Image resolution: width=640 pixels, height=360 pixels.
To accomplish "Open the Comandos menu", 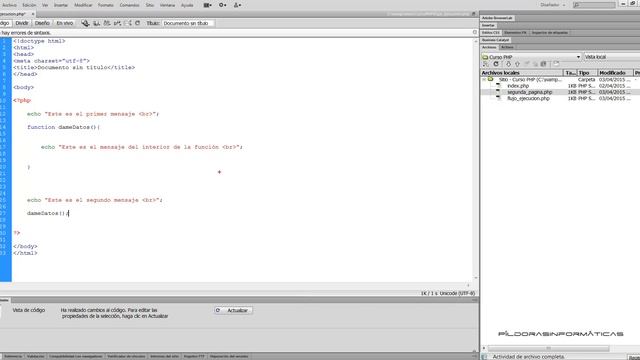I will [x=129, y=5].
